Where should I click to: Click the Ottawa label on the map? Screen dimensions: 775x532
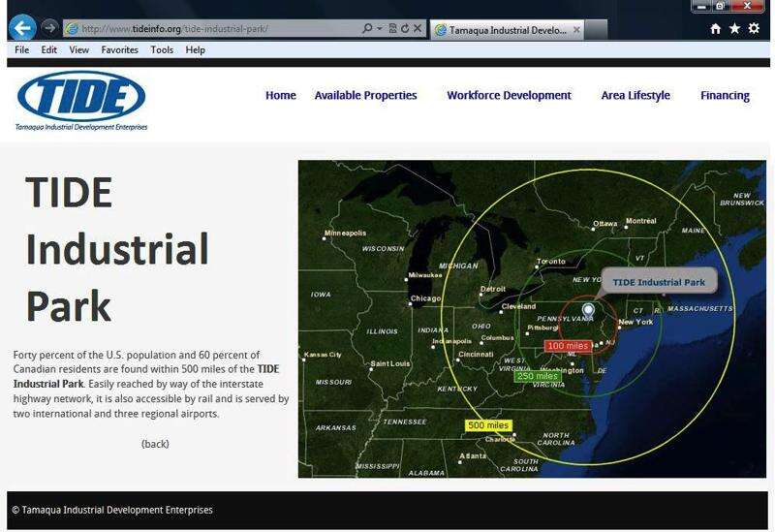point(604,224)
